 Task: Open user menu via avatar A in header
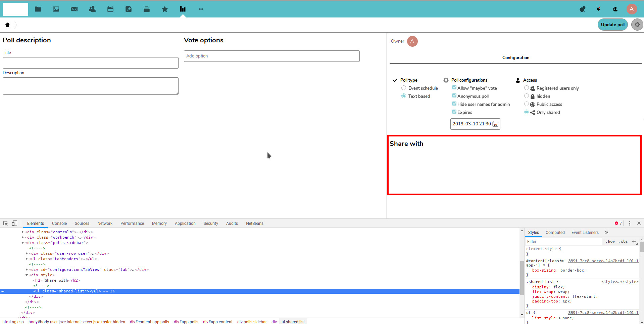click(x=632, y=9)
